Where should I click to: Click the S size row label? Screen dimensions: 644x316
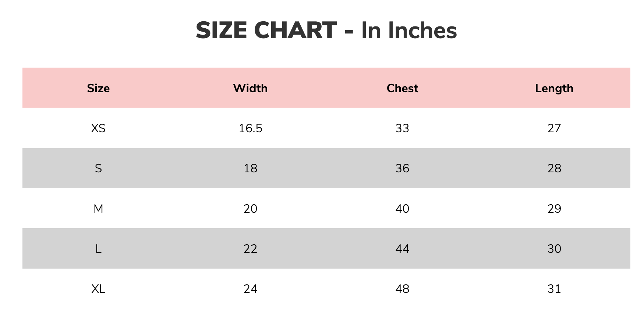pyautogui.click(x=98, y=168)
